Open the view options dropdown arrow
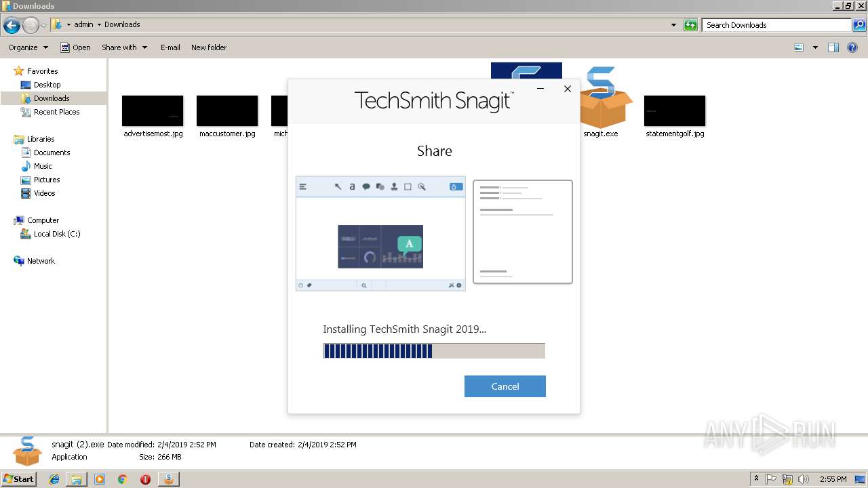Image resolution: width=868 pixels, height=488 pixels. click(x=815, y=47)
